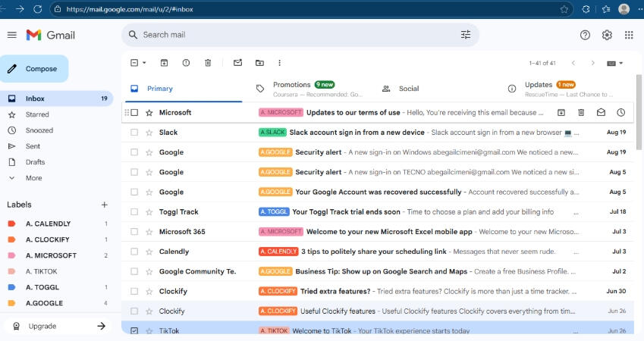This screenshot has height=341, width=644.
Task: Click Move to folder toolbar icon
Action: (259, 63)
